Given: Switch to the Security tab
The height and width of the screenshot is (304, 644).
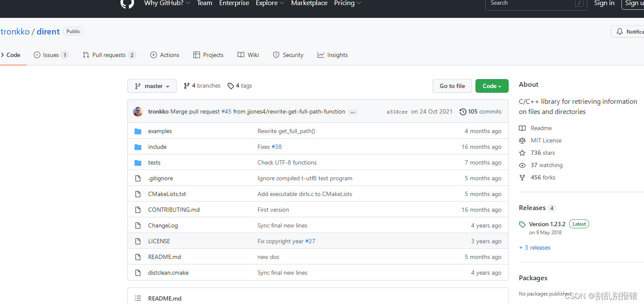Looking at the screenshot, I should coord(288,55).
